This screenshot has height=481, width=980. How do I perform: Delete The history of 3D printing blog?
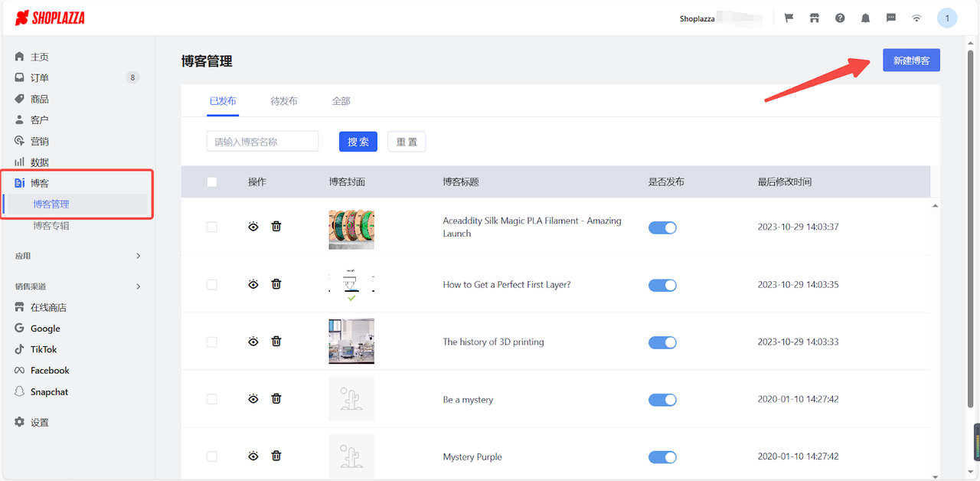coord(276,342)
